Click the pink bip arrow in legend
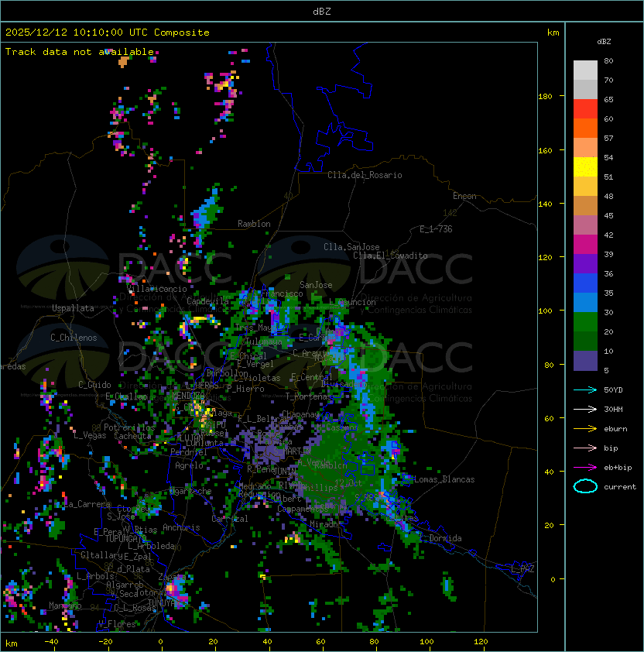The width and height of the screenshot is (644, 652). pos(585,448)
